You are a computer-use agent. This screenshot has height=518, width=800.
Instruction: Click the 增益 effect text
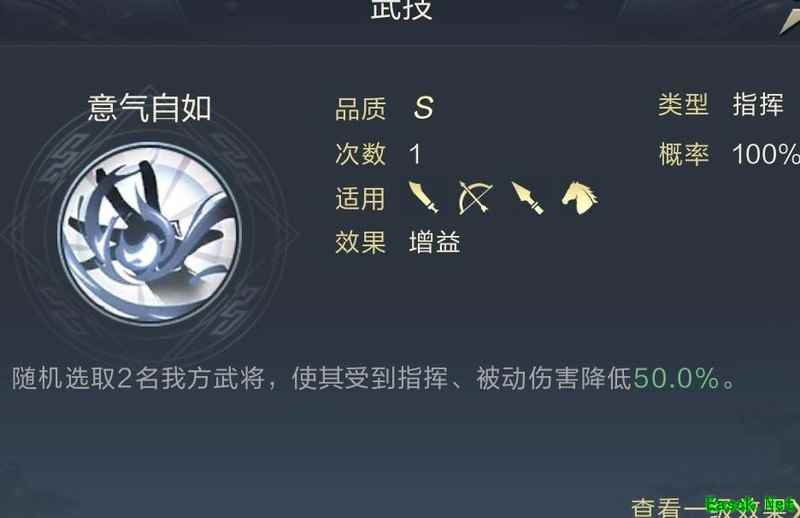click(x=435, y=242)
